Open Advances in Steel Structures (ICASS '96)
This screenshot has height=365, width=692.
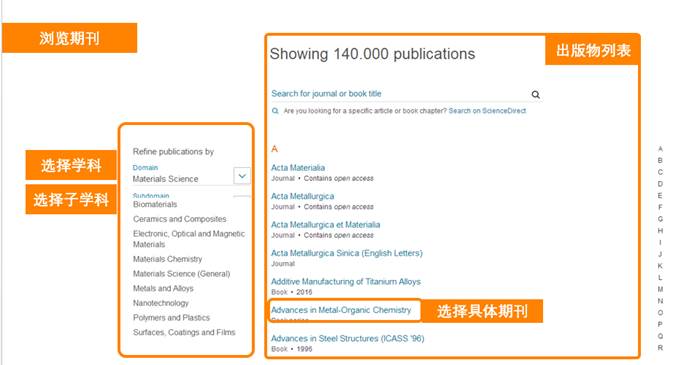pos(347,338)
